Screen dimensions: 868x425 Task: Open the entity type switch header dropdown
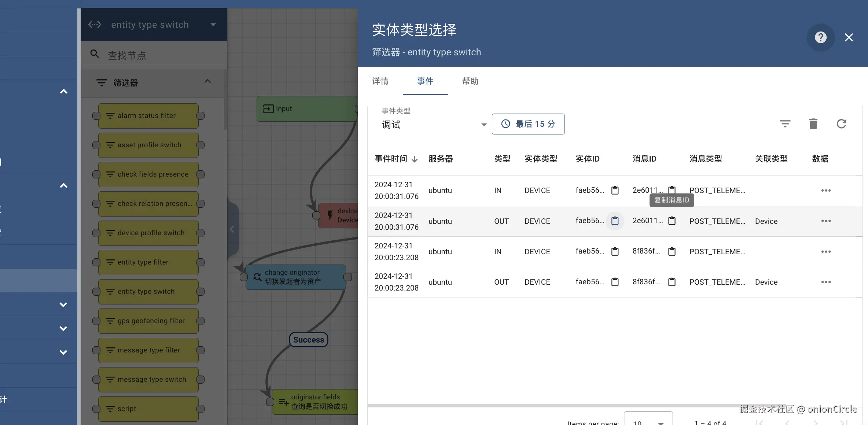click(213, 25)
